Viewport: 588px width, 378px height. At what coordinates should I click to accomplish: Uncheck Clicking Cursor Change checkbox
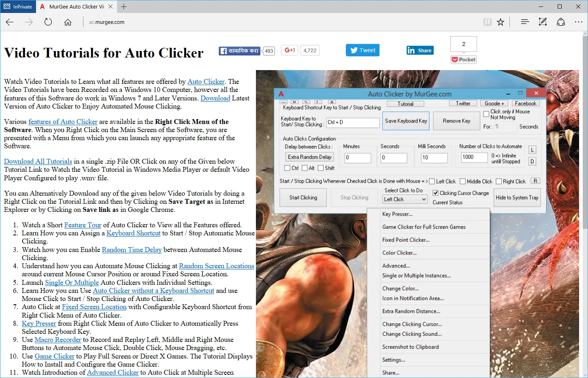(436, 193)
